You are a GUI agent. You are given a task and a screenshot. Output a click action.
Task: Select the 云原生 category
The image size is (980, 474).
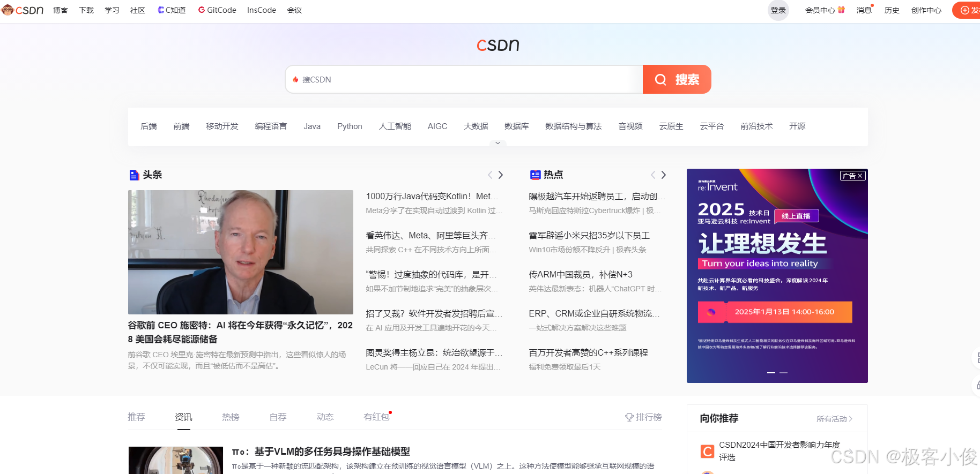(671, 126)
